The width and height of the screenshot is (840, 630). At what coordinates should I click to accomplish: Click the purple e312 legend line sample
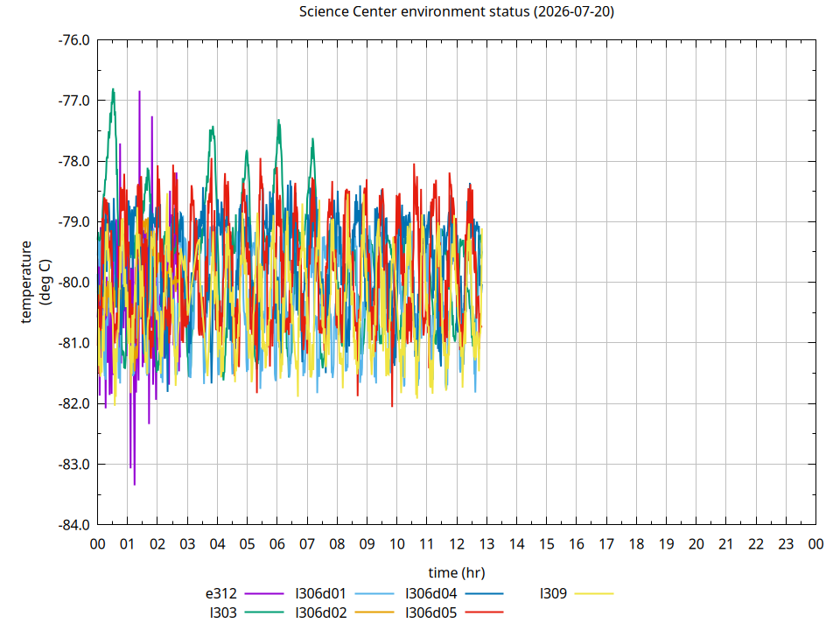[264, 593]
